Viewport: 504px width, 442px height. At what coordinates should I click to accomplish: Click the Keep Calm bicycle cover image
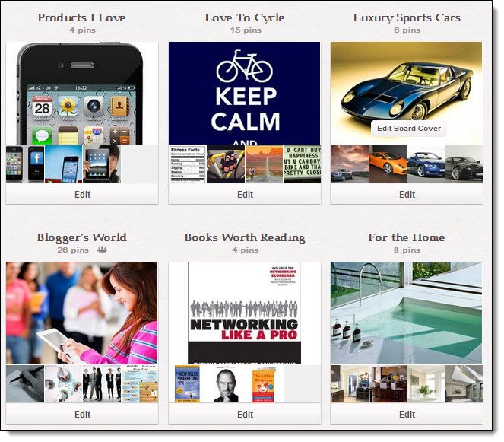tap(244, 93)
